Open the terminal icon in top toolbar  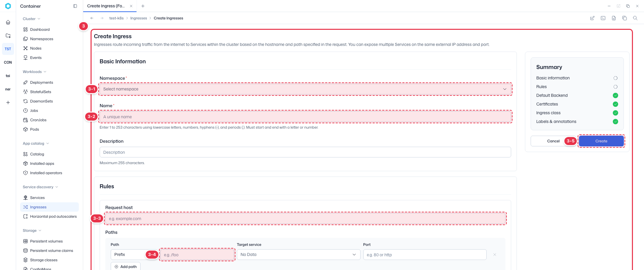[603, 18]
